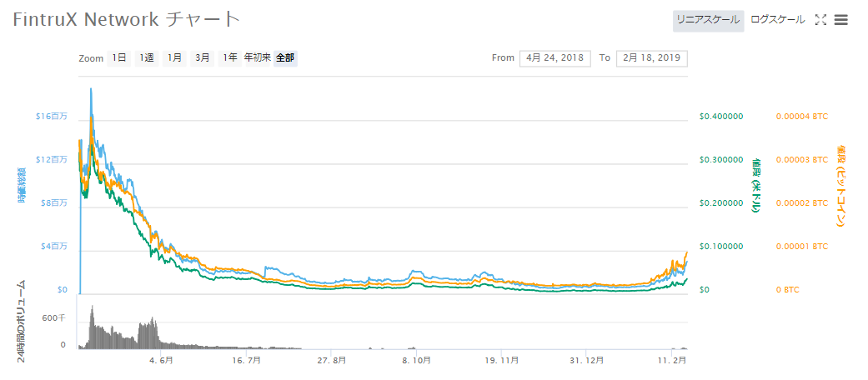The width and height of the screenshot is (868, 380).
Task: Open the hamburger chart menu
Action: click(x=841, y=20)
